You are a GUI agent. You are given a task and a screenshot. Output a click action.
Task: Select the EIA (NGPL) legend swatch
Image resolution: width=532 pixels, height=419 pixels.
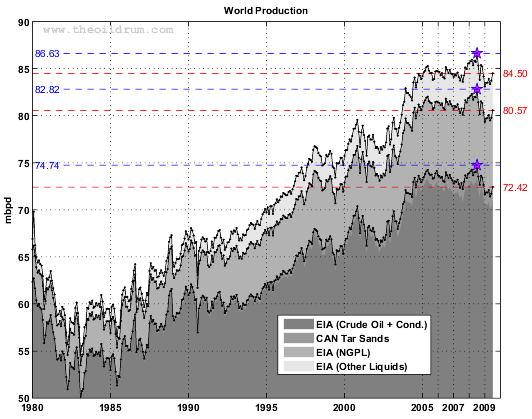point(299,352)
